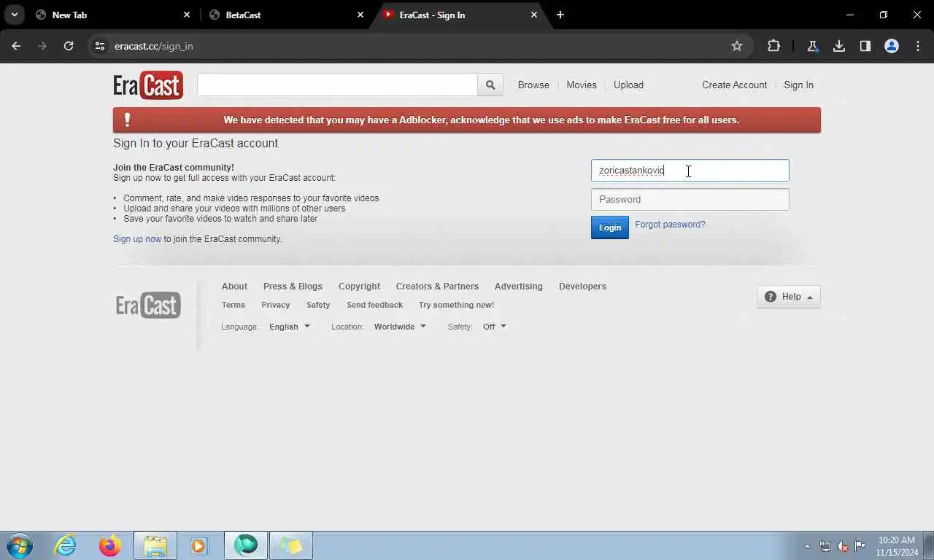Open the Safety footer link
This screenshot has height=560, width=934.
pos(318,305)
